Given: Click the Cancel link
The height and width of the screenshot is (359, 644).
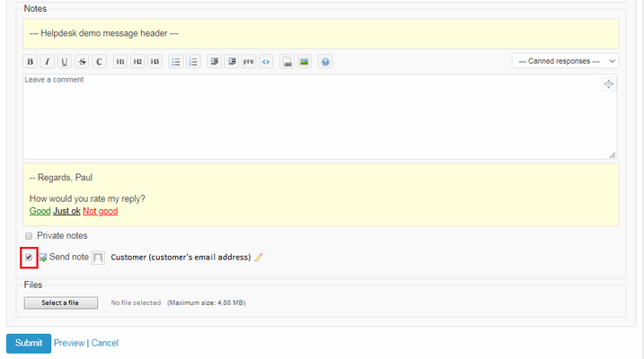Looking at the screenshot, I should pyautogui.click(x=104, y=343).
